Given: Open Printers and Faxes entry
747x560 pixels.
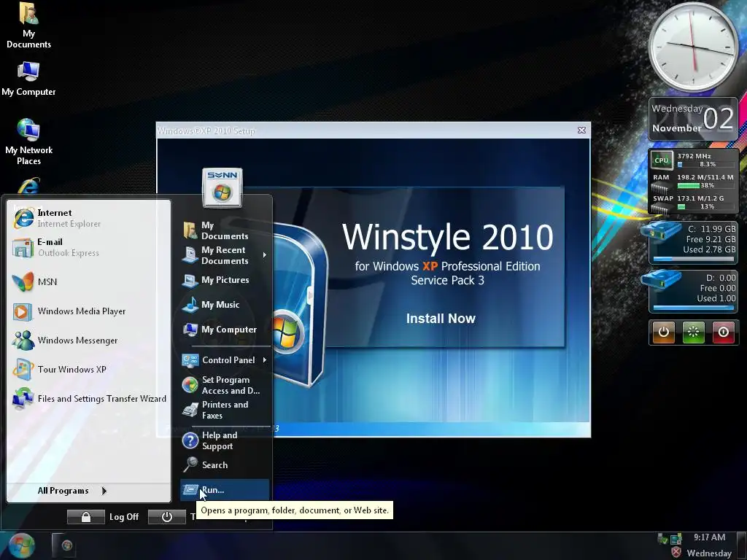Looking at the screenshot, I should pos(225,410).
